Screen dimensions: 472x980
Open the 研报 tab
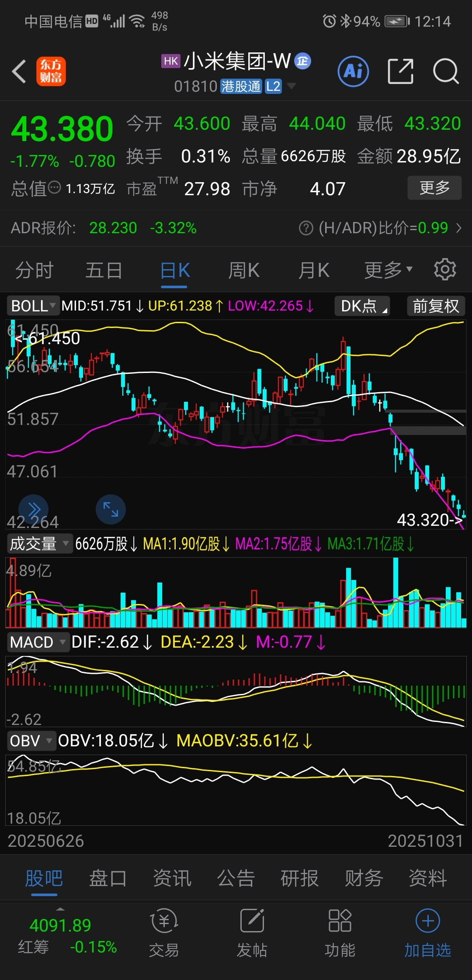tap(300, 878)
